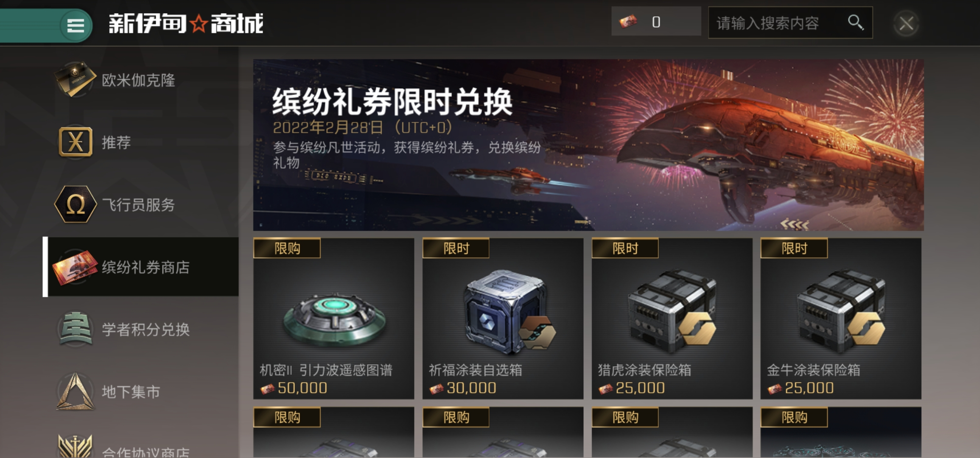Select 祈福涂装自选箱 item card

pyautogui.click(x=503, y=318)
